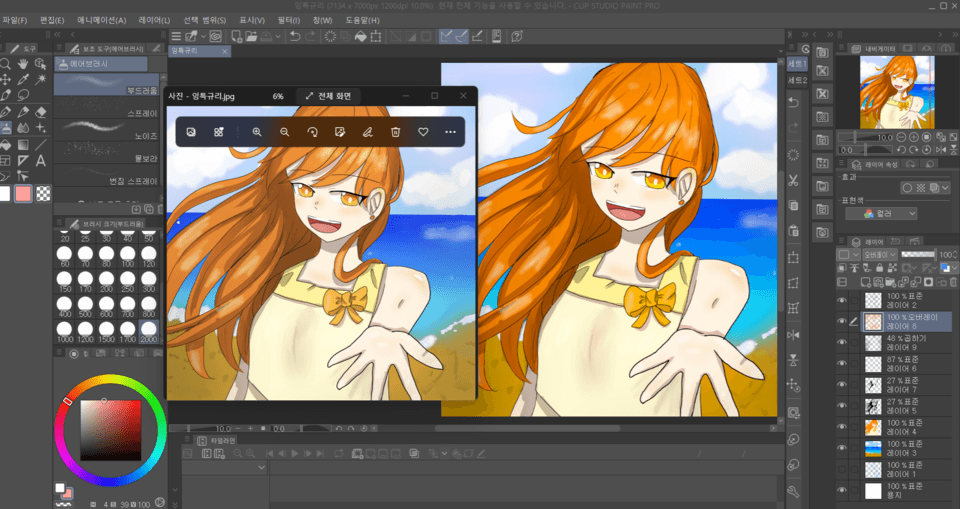
Task: Open the 레이어(L) menu
Action: click(x=154, y=20)
